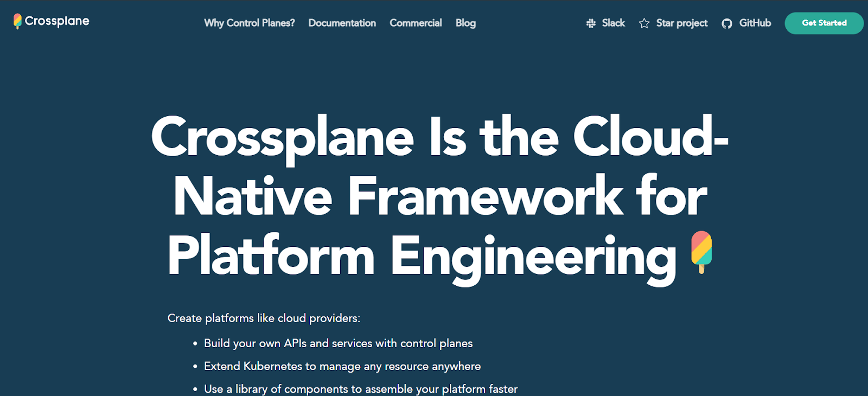Go to the Commercial page

pyautogui.click(x=416, y=23)
